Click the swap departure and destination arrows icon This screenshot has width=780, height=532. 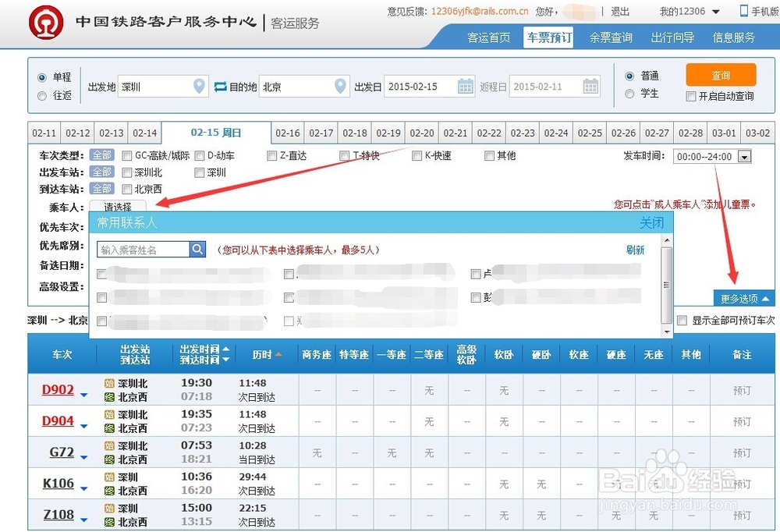coord(220,87)
